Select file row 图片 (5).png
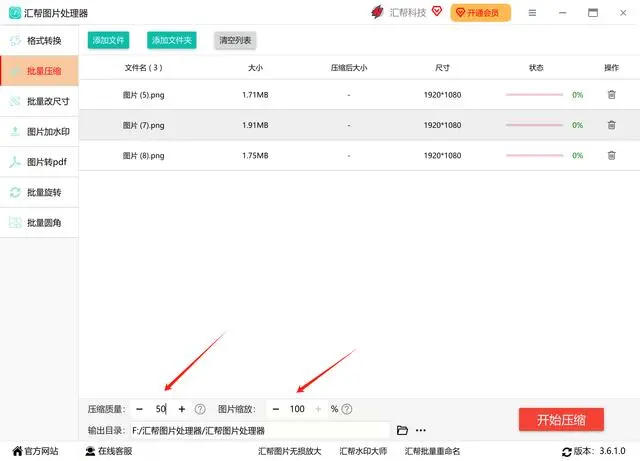This screenshot has height=461, width=640. (x=360, y=95)
